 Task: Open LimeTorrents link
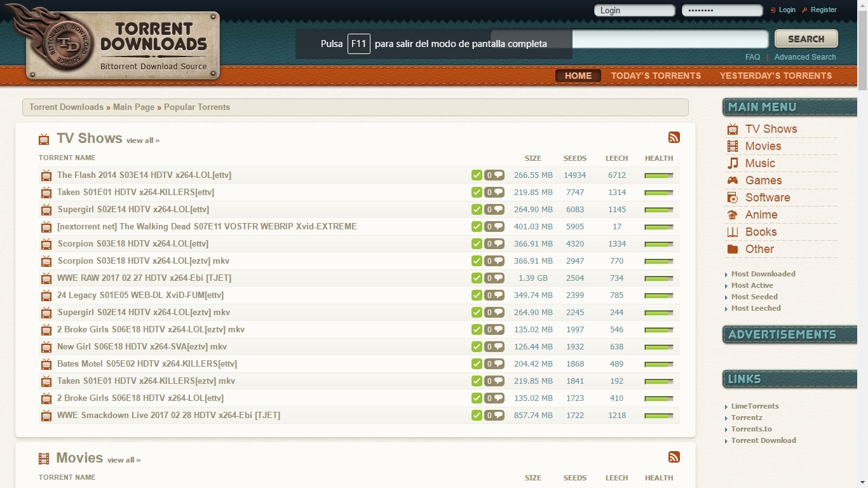tap(754, 406)
